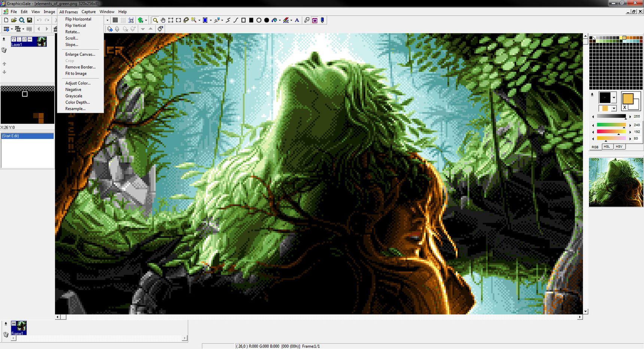
Task: Click the show grid icon
Action: 115,20
